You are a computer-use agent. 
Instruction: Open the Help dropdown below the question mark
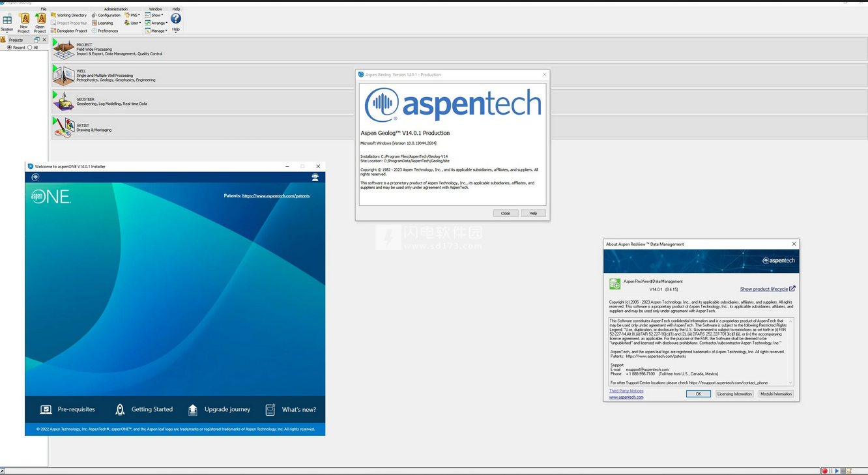(176, 30)
